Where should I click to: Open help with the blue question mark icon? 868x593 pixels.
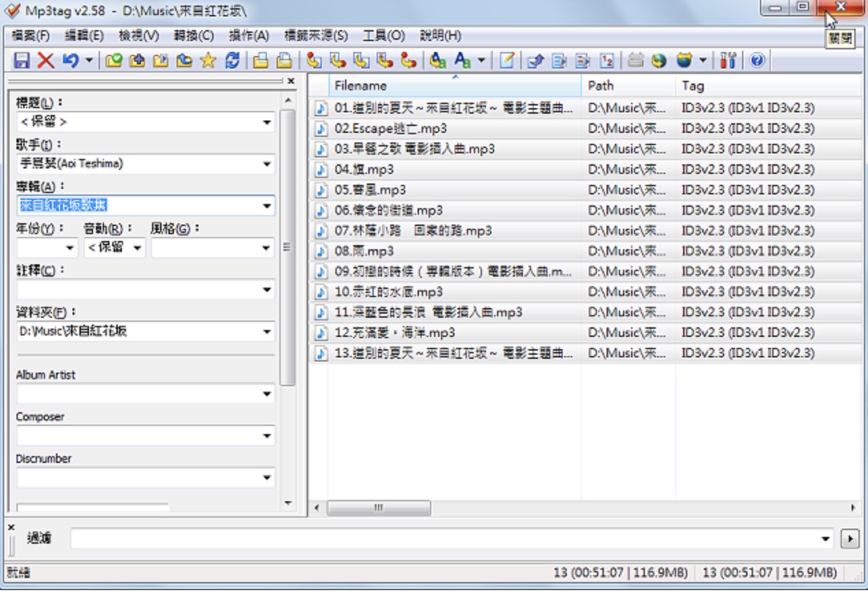click(756, 61)
